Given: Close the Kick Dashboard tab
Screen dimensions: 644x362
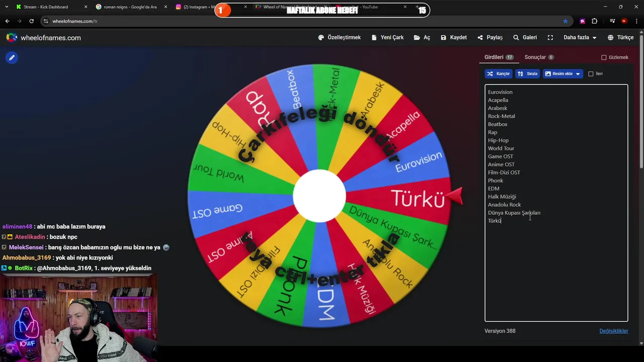Looking at the screenshot, I should [86, 7].
